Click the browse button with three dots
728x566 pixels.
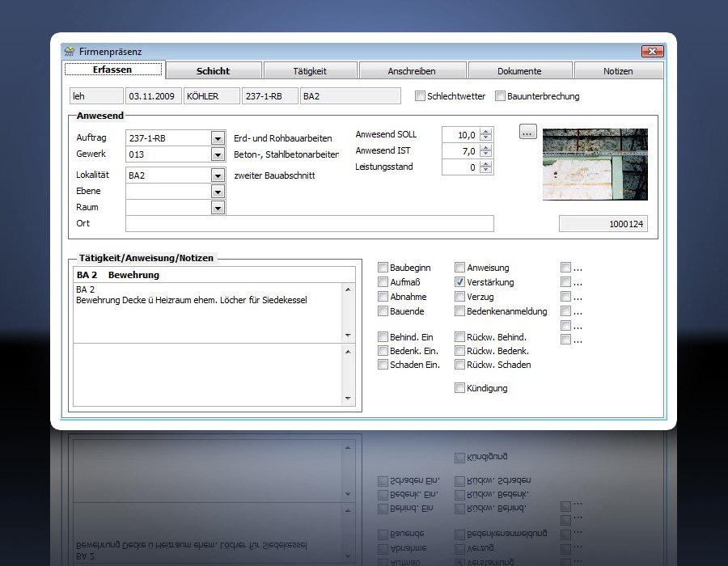click(528, 132)
